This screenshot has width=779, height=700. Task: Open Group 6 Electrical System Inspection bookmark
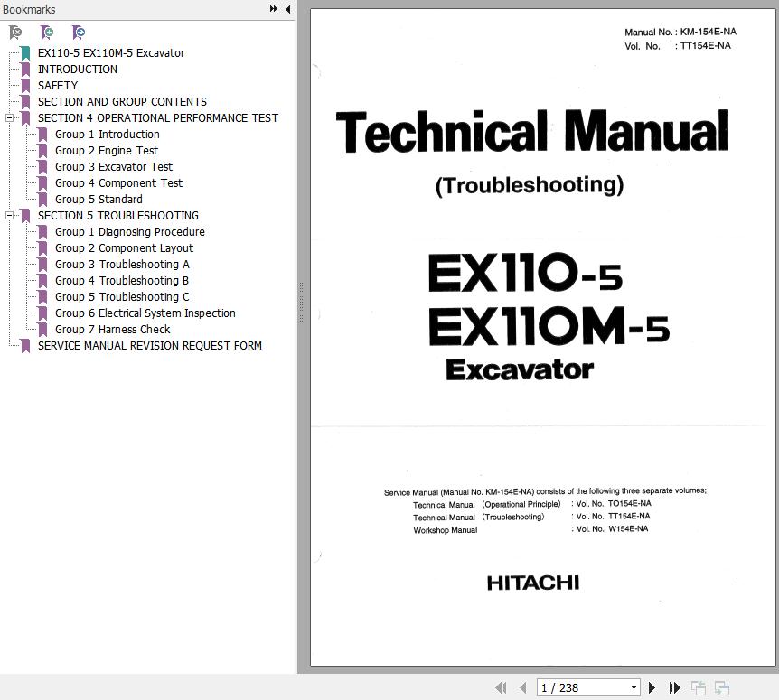point(145,313)
